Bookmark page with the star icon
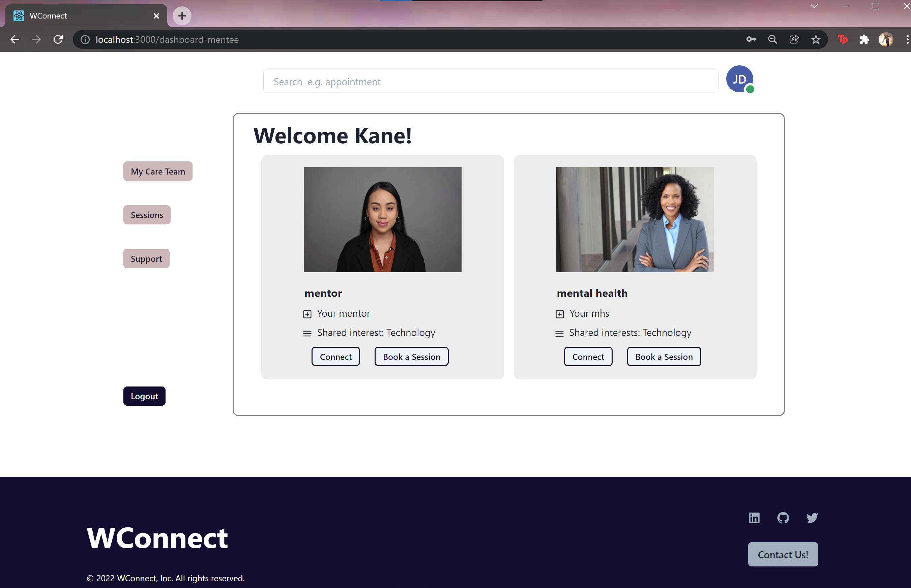Image resolution: width=911 pixels, height=588 pixels. click(816, 40)
